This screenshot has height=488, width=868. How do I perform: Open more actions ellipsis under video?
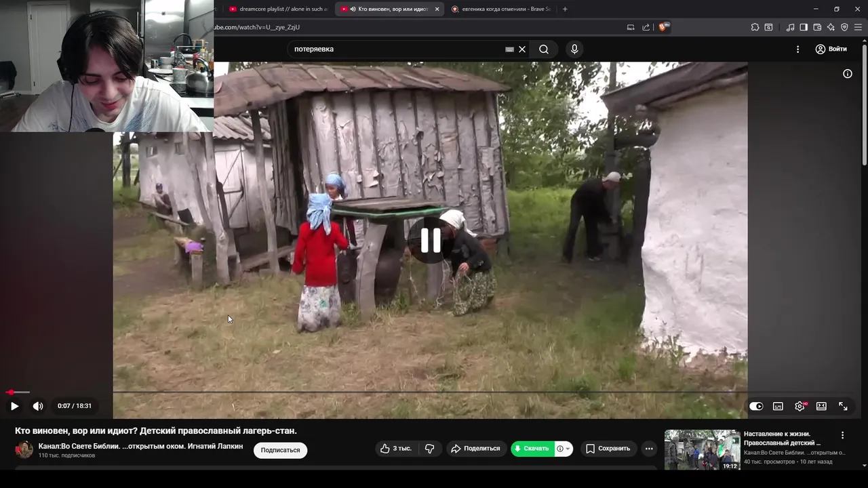point(649,449)
